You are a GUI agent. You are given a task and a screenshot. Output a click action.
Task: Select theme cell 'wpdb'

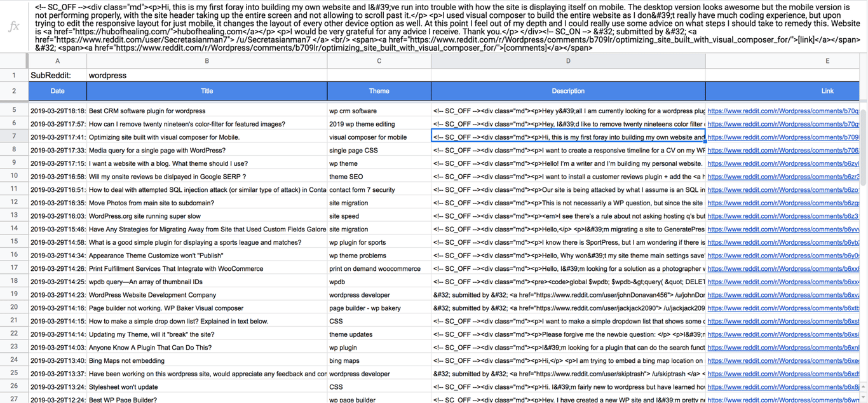379,282
